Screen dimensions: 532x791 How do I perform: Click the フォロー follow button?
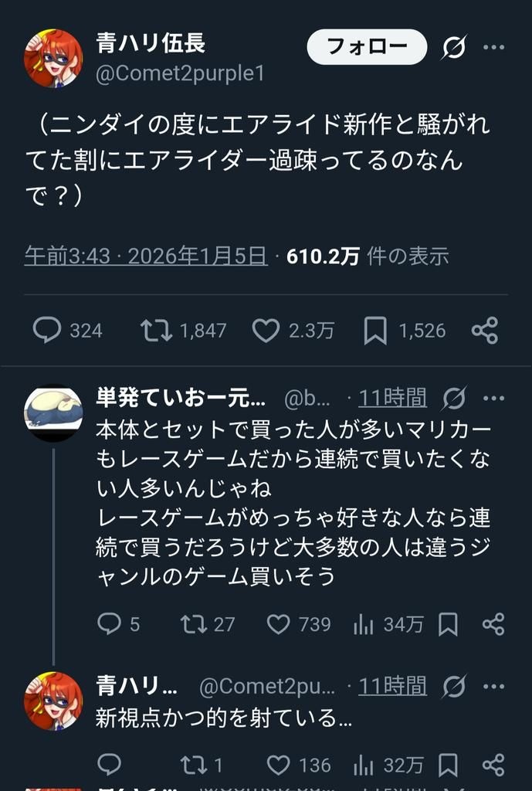pos(367,47)
